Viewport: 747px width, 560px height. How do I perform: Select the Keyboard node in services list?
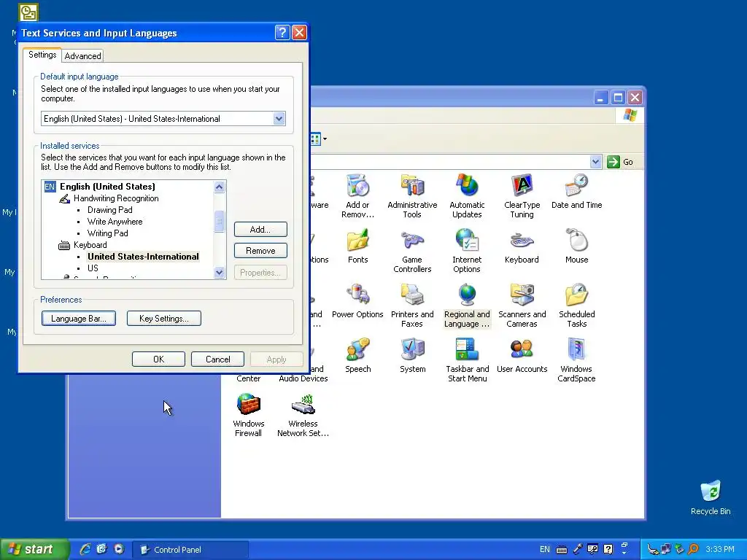(90, 245)
